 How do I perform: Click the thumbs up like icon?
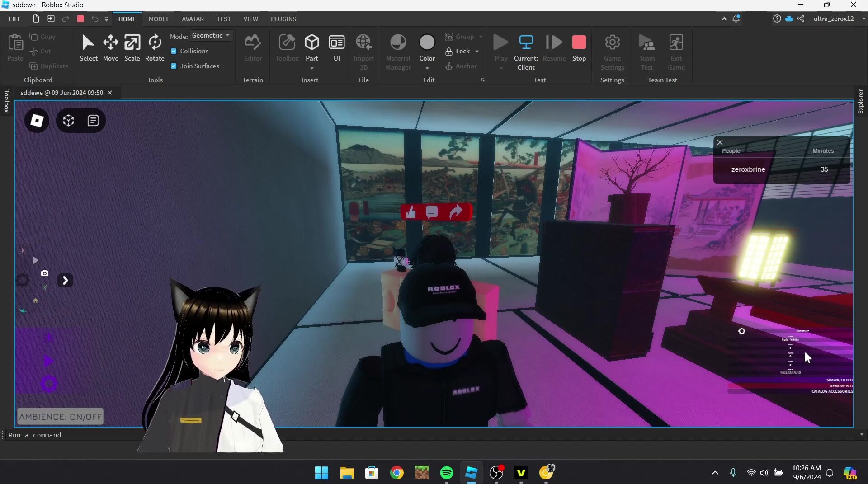point(411,212)
